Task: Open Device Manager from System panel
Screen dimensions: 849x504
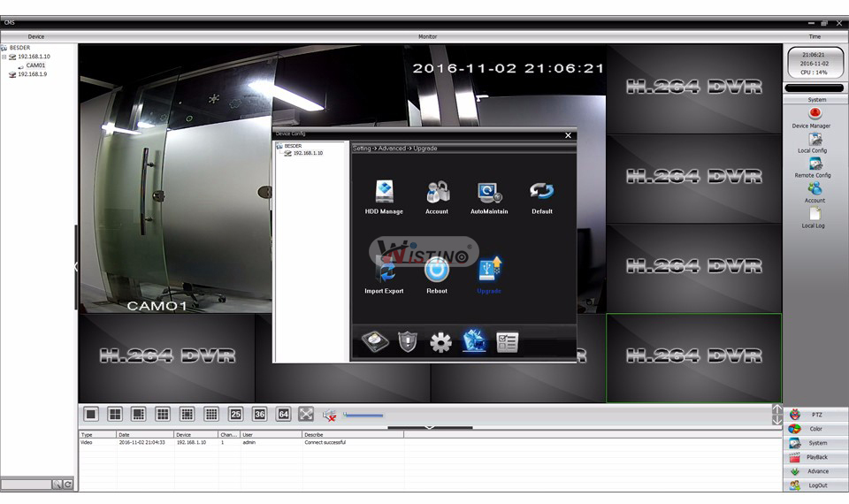Action: (x=815, y=113)
